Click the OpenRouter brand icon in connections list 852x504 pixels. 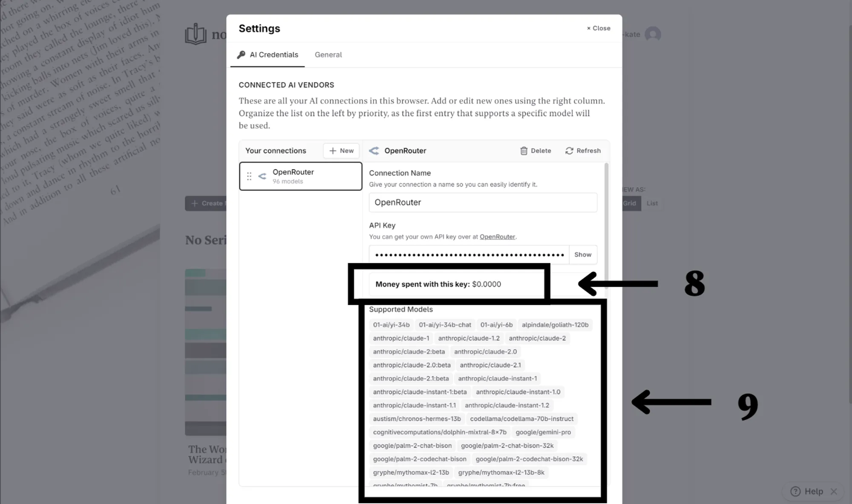(x=262, y=176)
